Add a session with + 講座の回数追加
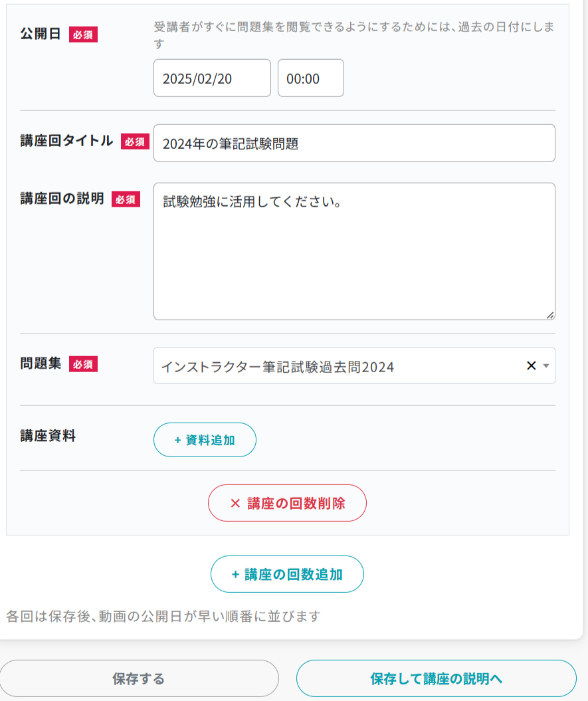 tap(287, 574)
